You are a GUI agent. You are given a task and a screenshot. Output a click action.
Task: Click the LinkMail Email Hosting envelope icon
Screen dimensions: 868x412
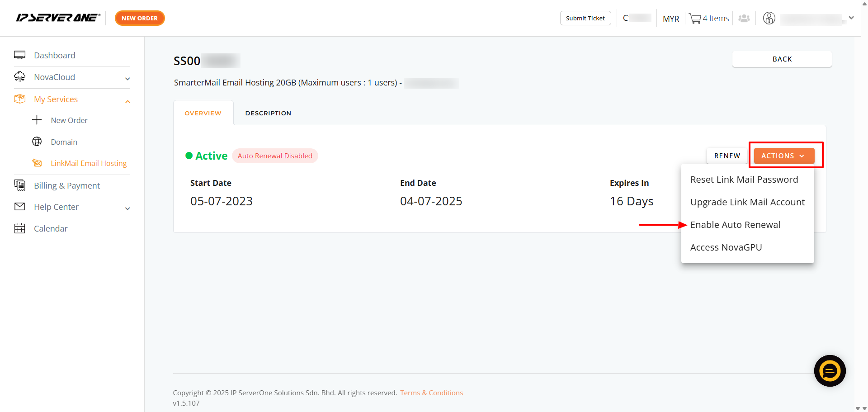[x=37, y=163]
